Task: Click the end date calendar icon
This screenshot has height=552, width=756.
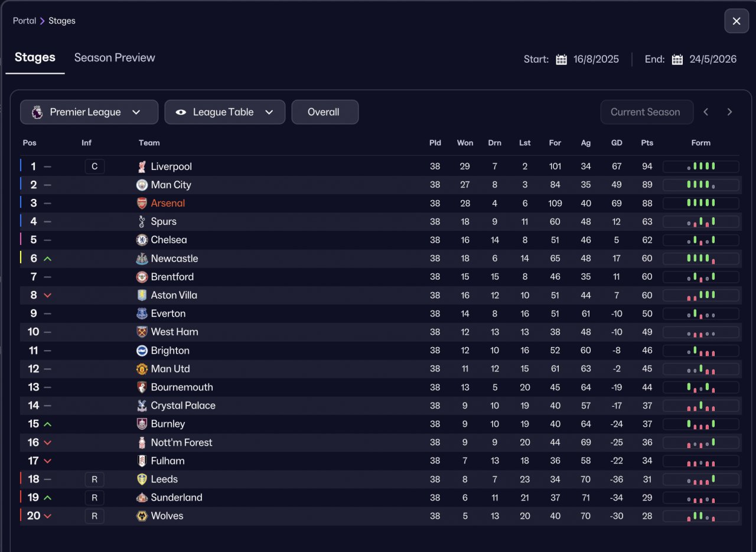Action: coord(677,59)
